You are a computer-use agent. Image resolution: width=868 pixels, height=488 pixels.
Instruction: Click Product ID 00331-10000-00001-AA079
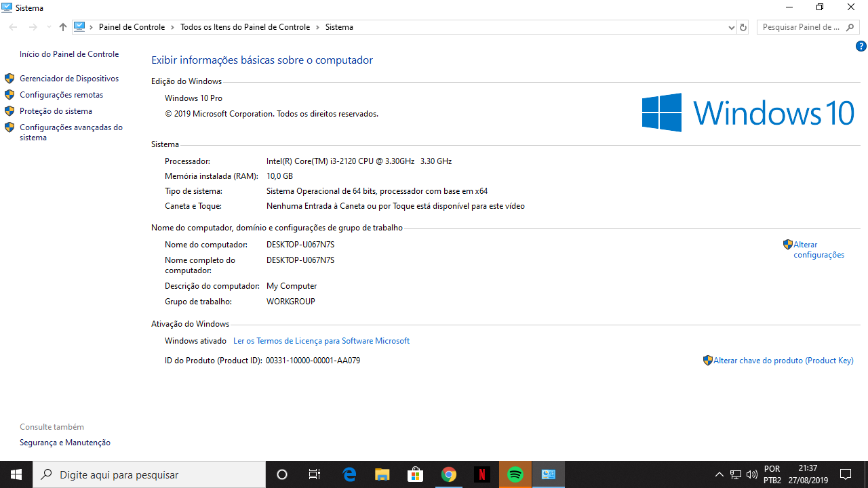coord(313,361)
